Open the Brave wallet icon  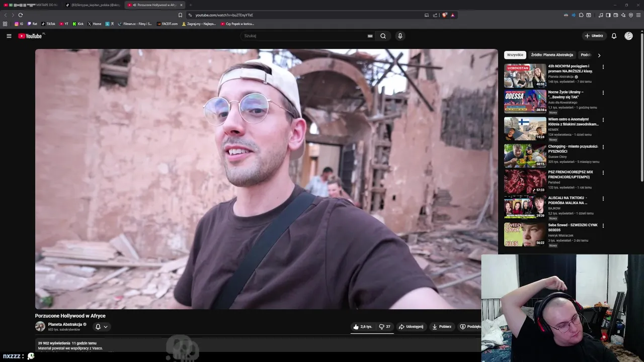pos(615,15)
